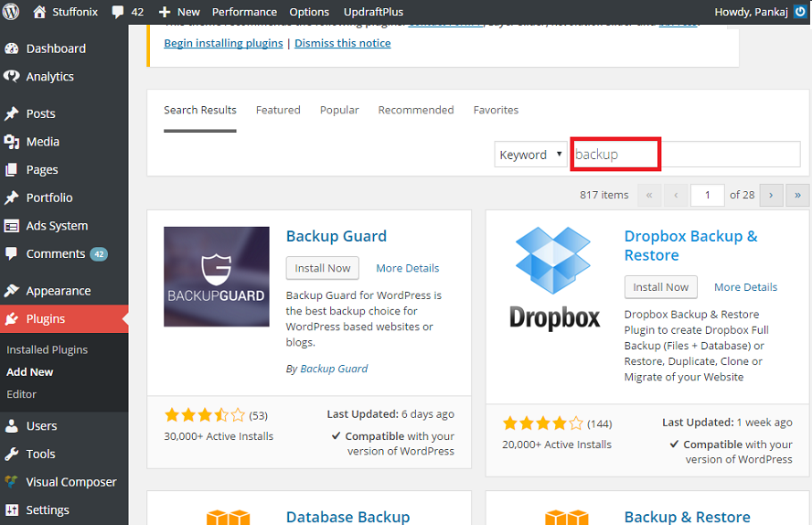Click Howdy, Pankaj account menu
812x525 pixels.
tap(751, 12)
